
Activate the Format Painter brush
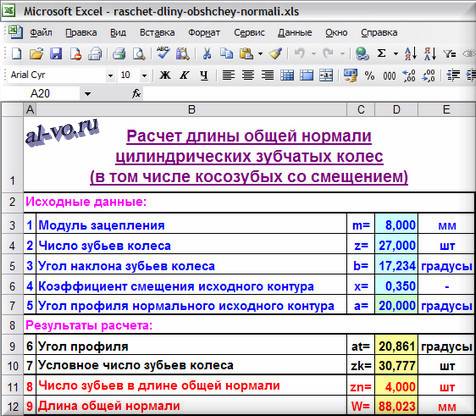pyautogui.click(x=276, y=54)
